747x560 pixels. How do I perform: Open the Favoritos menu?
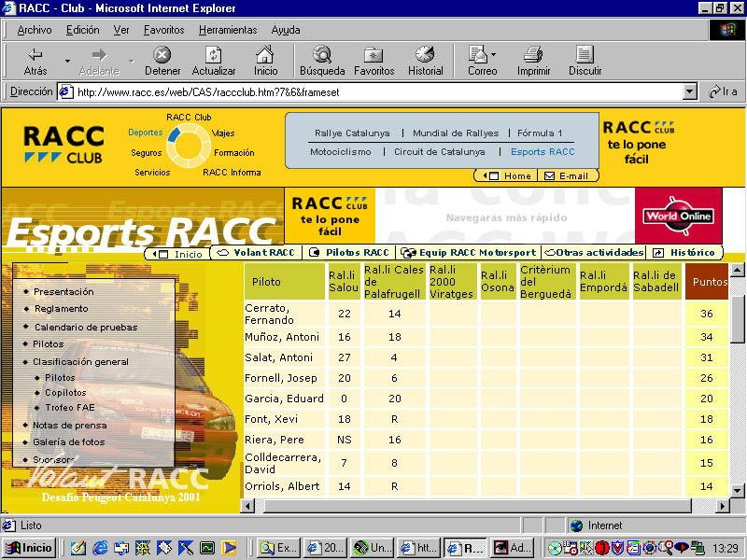164,30
